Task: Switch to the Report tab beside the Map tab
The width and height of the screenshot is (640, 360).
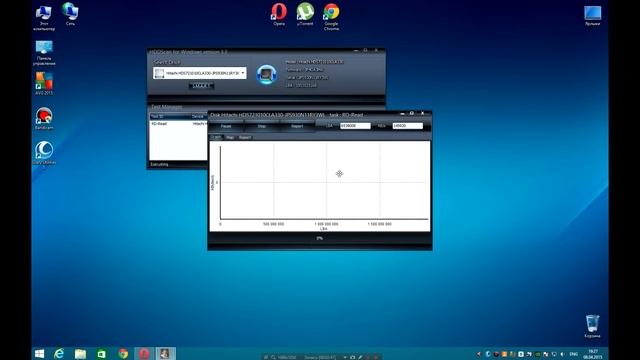Action: pos(245,138)
